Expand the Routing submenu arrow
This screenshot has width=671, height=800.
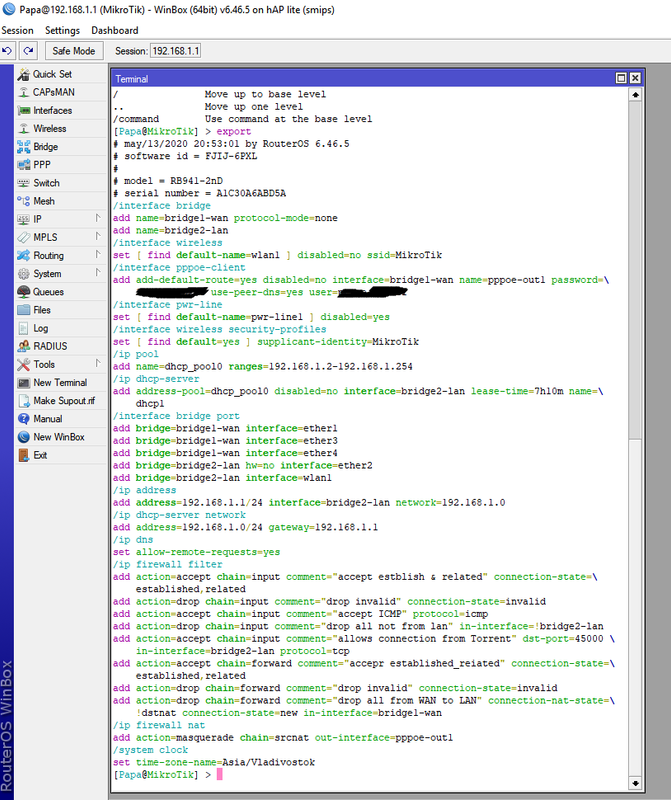[98, 255]
